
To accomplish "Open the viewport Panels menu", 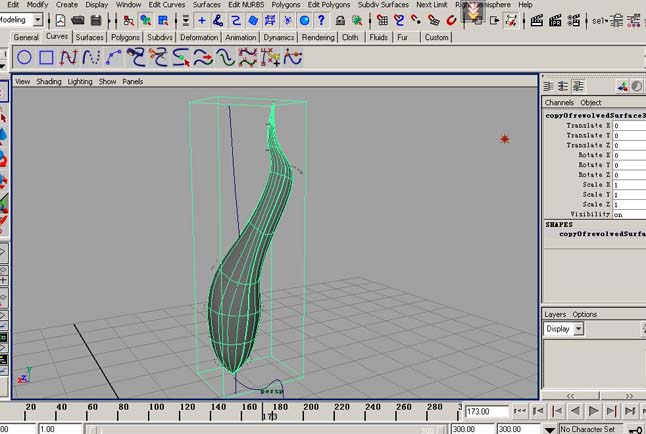I will (133, 82).
